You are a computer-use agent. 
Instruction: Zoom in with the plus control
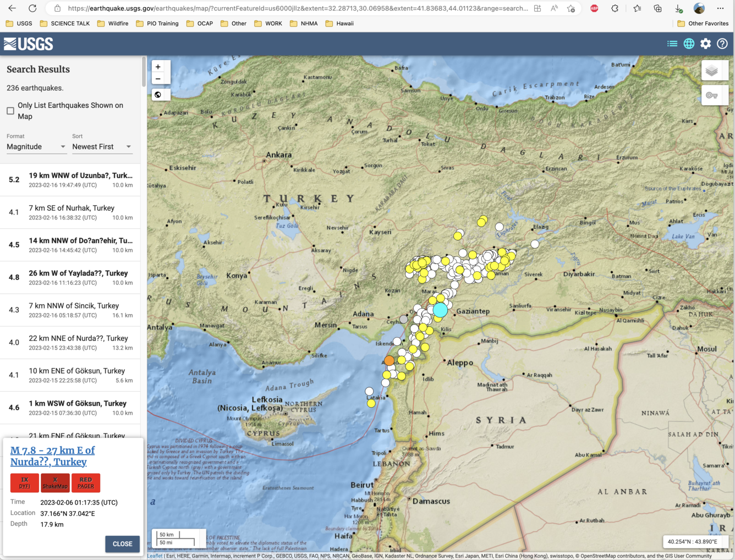(158, 66)
